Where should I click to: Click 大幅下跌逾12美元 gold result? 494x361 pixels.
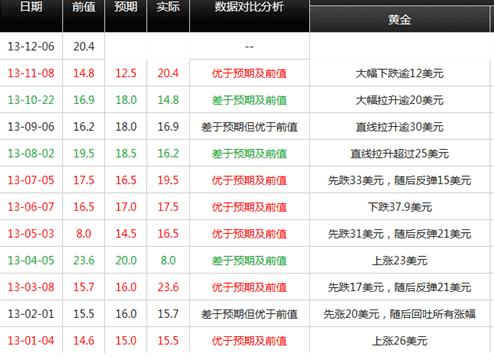click(x=399, y=73)
